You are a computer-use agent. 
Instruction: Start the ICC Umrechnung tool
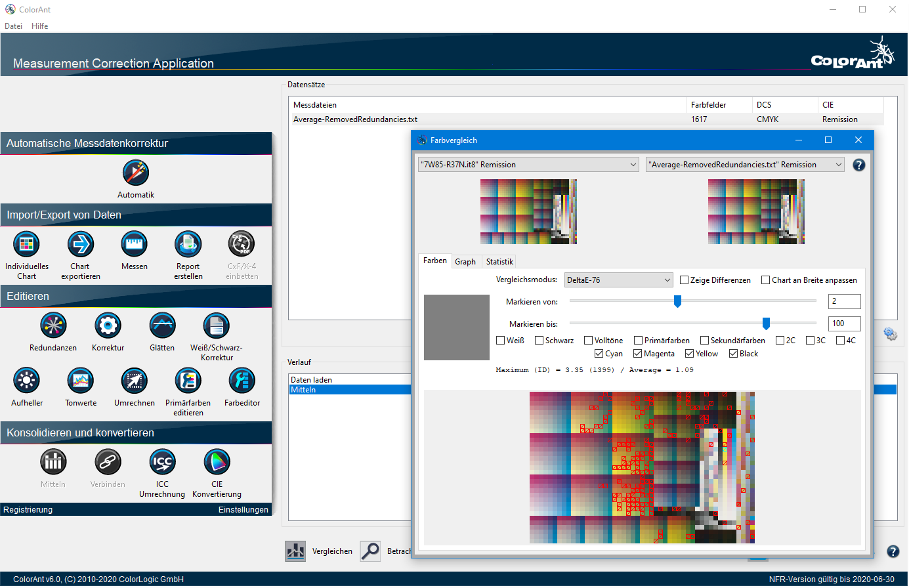point(162,463)
